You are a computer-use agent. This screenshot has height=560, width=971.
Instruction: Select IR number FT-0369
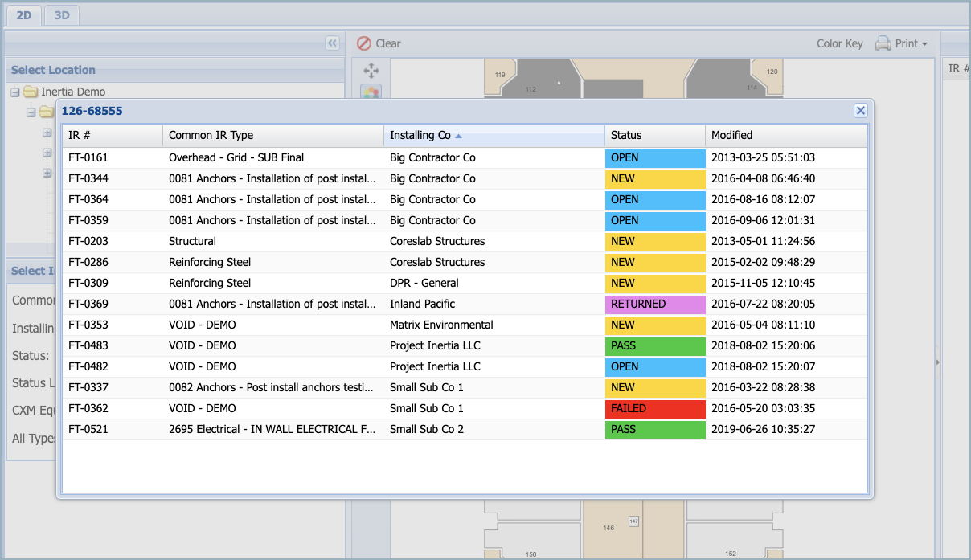(88, 304)
